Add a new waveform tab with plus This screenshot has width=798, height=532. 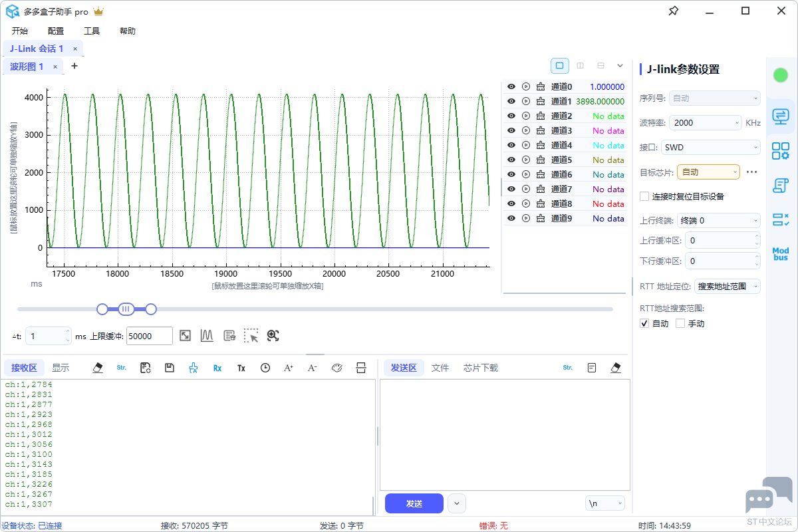coord(74,66)
